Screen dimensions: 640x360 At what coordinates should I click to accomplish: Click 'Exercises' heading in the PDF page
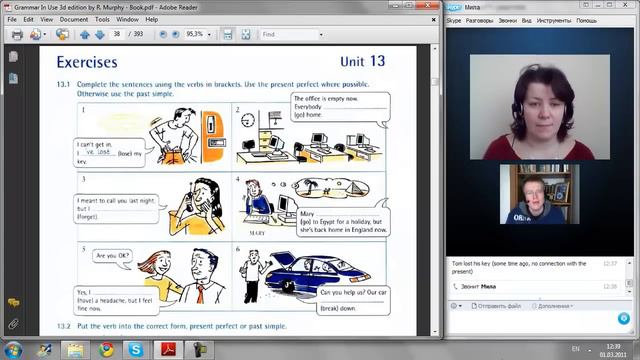click(x=87, y=62)
